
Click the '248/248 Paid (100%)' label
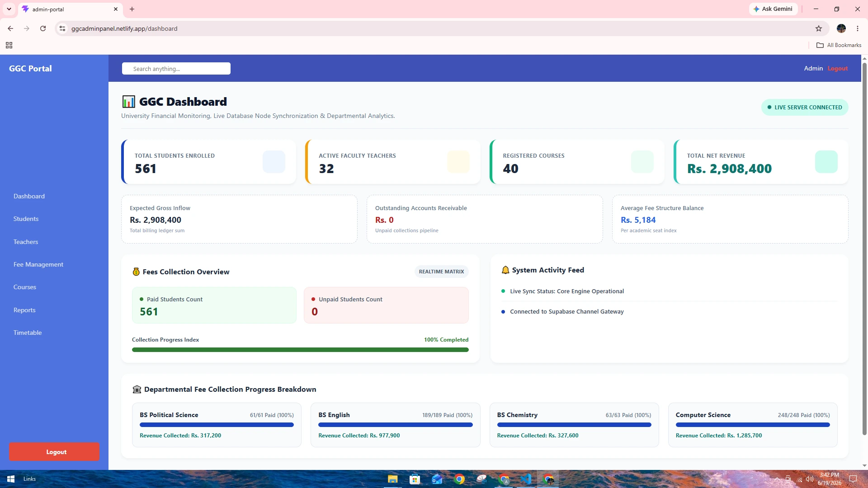[x=804, y=415]
